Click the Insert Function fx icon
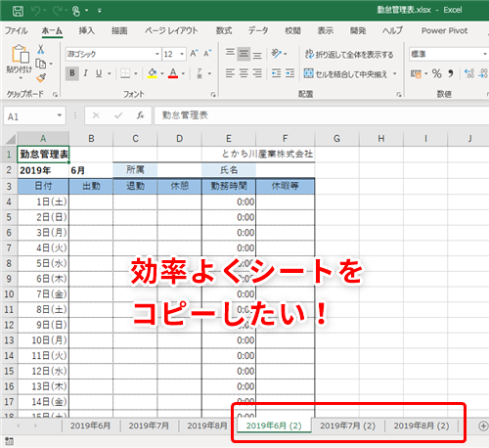Viewport: 489px width, 448px height. pos(140,115)
